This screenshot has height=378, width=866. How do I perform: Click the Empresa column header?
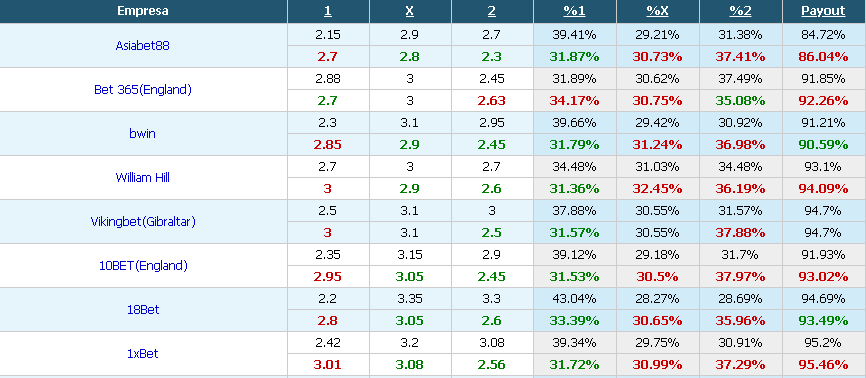(x=142, y=11)
